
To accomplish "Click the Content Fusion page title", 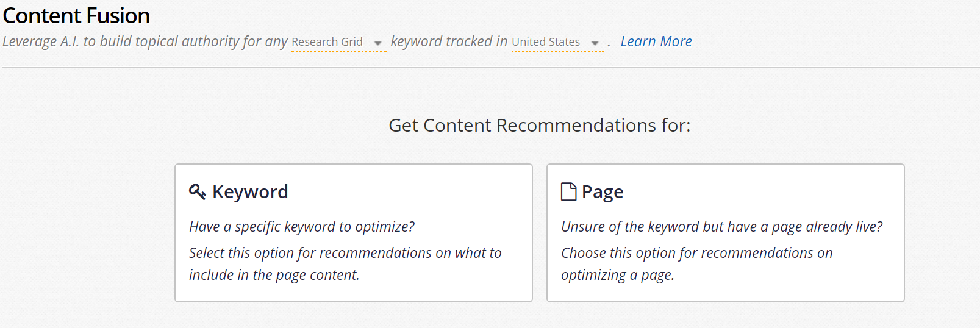I will [76, 16].
